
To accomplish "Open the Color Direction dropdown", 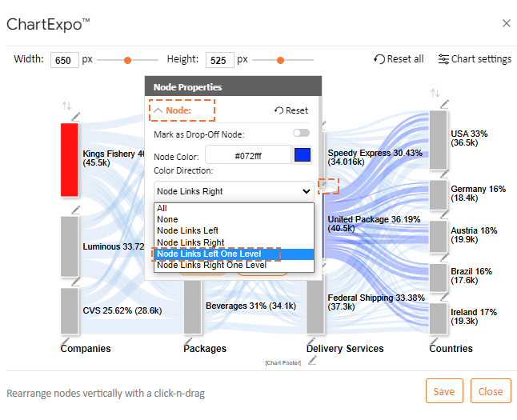I will point(234,191).
